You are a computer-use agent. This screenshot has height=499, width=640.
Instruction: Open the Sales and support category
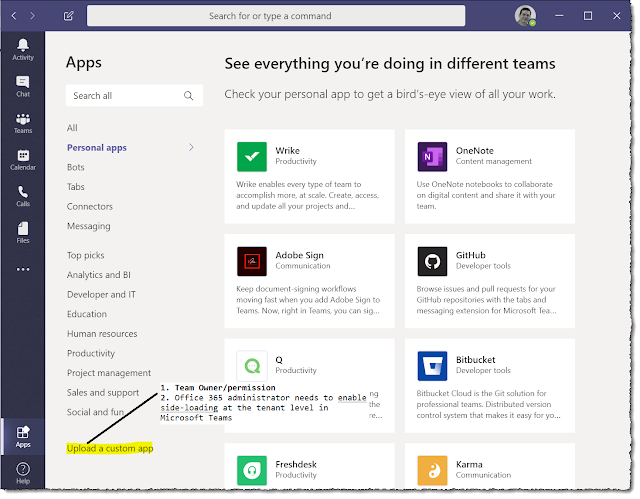click(103, 393)
